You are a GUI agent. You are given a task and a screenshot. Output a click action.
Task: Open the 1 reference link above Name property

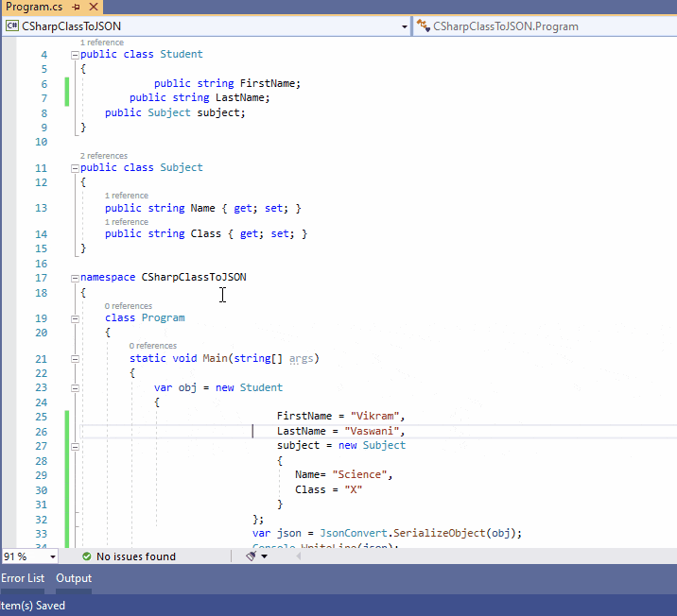(127, 196)
